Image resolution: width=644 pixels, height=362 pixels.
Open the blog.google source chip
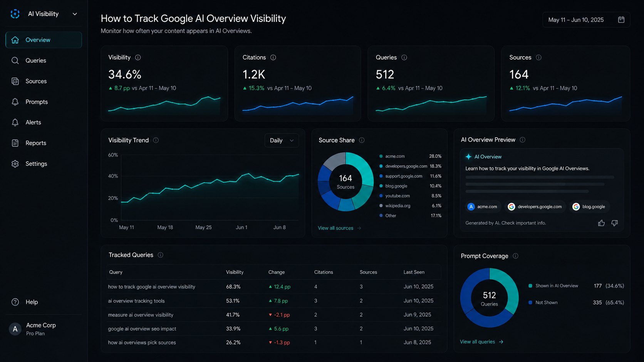[590, 207]
